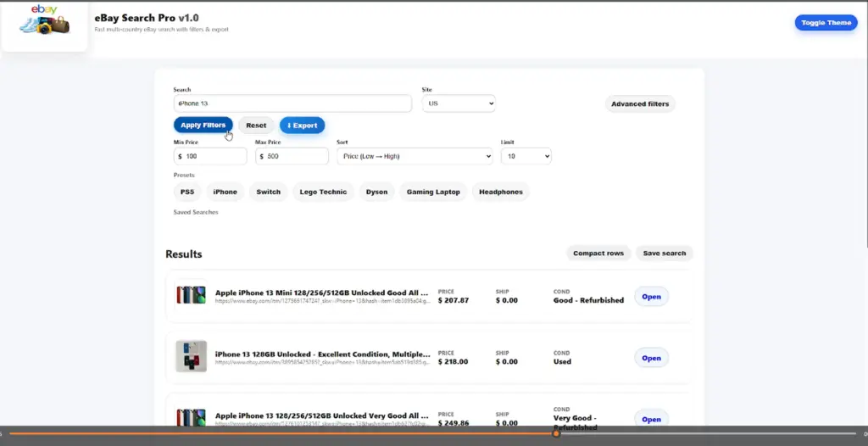The width and height of the screenshot is (868, 446).
Task: Click thumbnail of iPhone 13 Very Good listing
Action: (191, 417)
